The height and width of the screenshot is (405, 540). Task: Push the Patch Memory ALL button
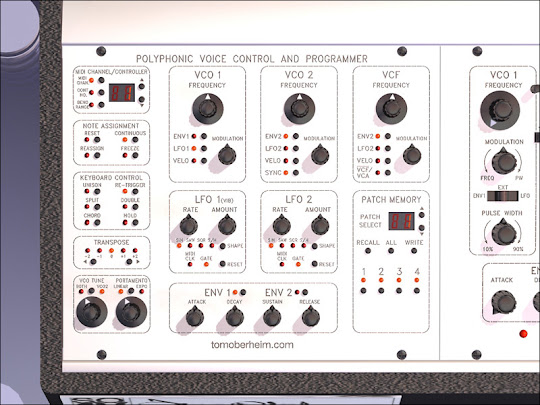point(391,251)
